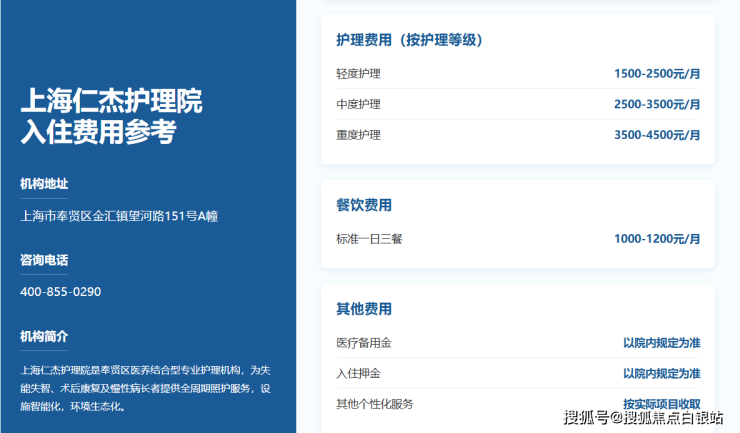This screenshot has height=433, width=740.
Task: Select 以院内规定为准 in the 入住押金 row
Action: click(662, 374)
